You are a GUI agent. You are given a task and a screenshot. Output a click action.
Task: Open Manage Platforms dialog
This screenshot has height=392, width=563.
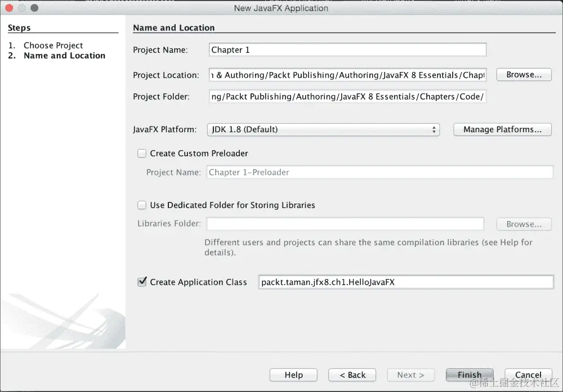502,129
